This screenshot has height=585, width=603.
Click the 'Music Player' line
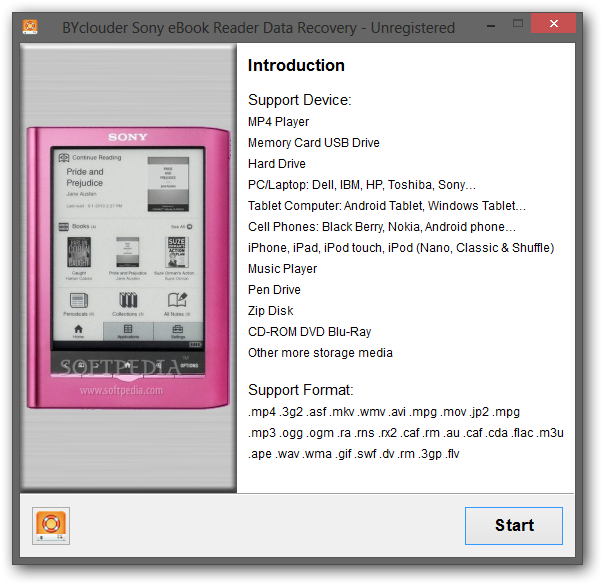click(283, 269)
